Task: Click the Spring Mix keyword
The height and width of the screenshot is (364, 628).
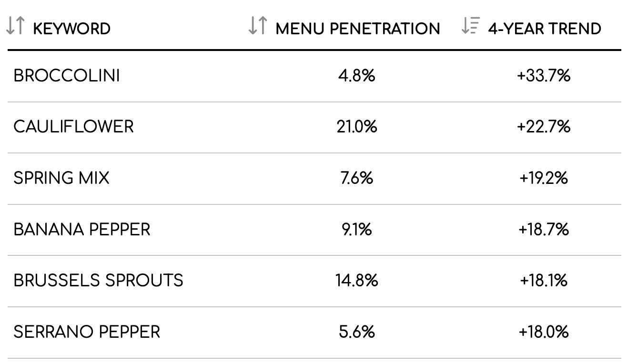Action: (61, 178)
